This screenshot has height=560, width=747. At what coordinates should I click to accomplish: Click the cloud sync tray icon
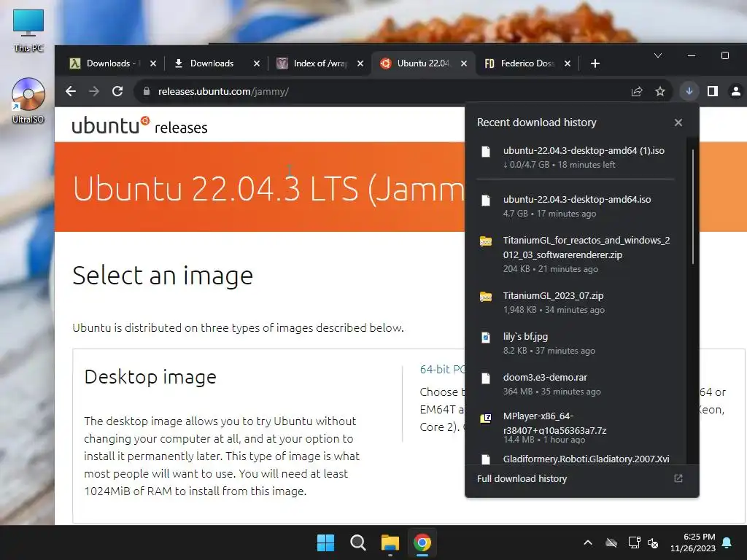[x=611, y=542]
